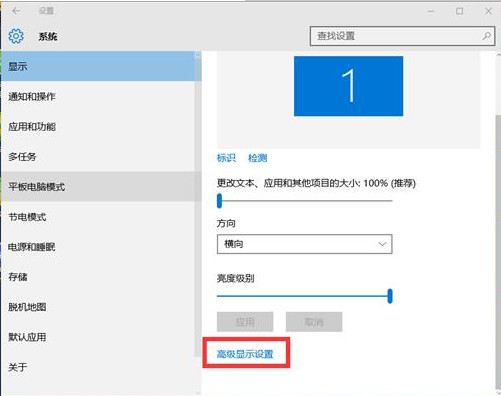Click the greyed 取消 button
The image size is (501, 396).
click(x=314, y=322)
